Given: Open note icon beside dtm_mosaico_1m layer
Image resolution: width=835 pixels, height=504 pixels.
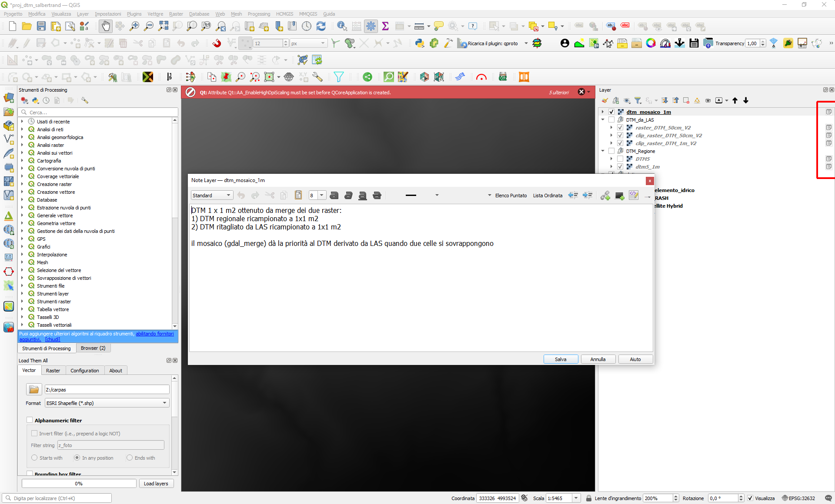Looking at the screenshot, I should (829, 112).
